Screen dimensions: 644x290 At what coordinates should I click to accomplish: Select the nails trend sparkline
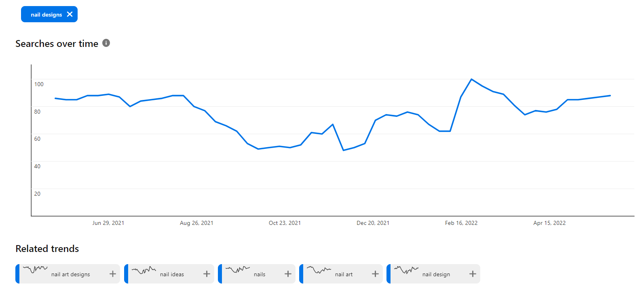(238, 269)
